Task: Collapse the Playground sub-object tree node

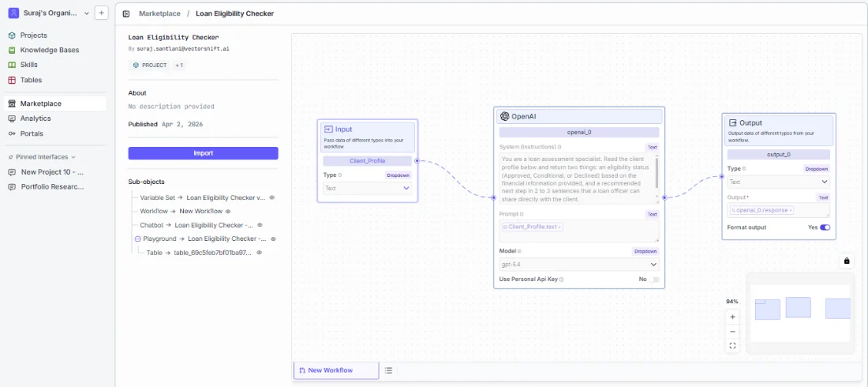Action: point(138,239)
